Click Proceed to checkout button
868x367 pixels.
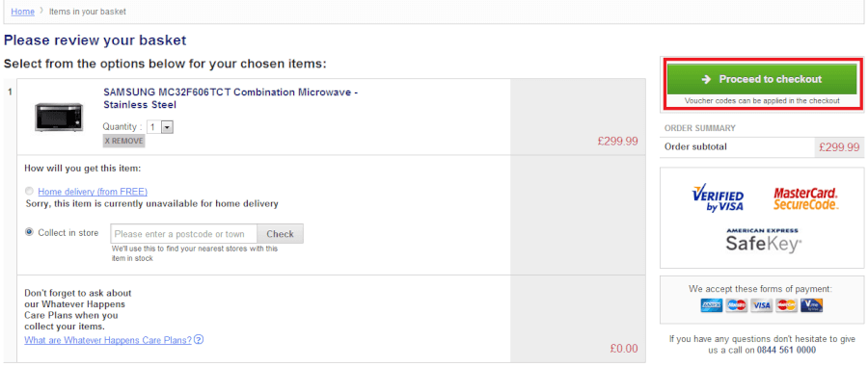click(761, 80)
